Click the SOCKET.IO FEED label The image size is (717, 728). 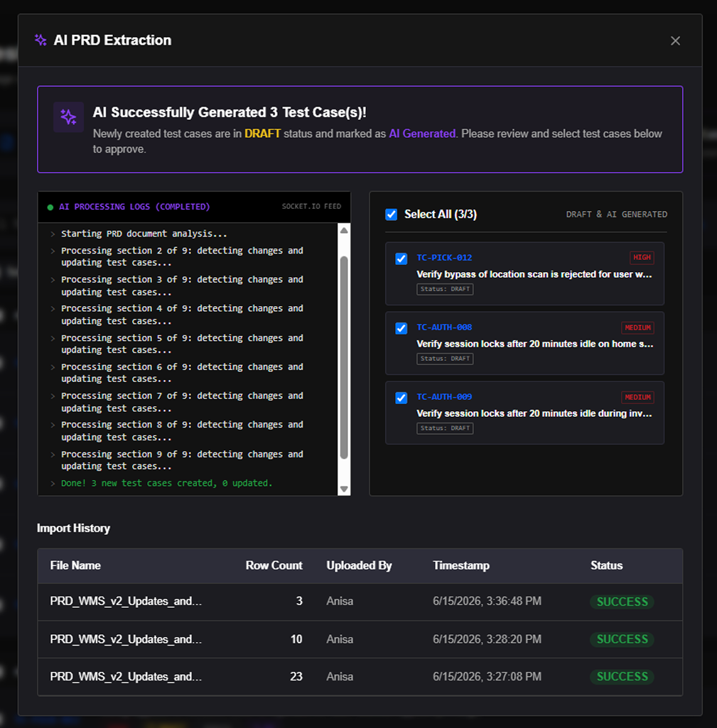(x=311, y=207)
